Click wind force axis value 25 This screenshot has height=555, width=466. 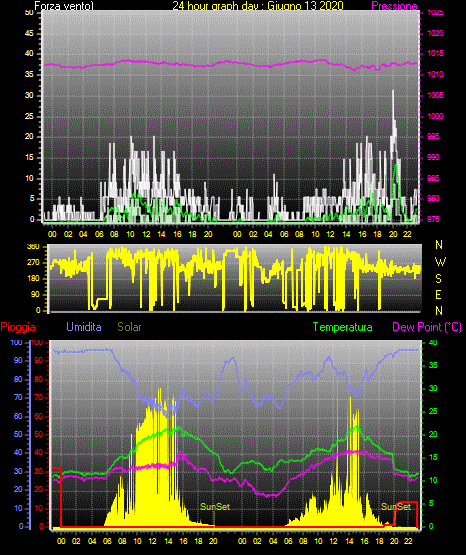pos(29,116)
